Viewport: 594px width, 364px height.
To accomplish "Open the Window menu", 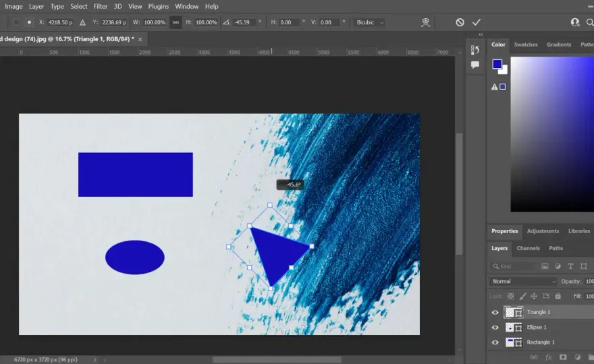I will 187,7.
